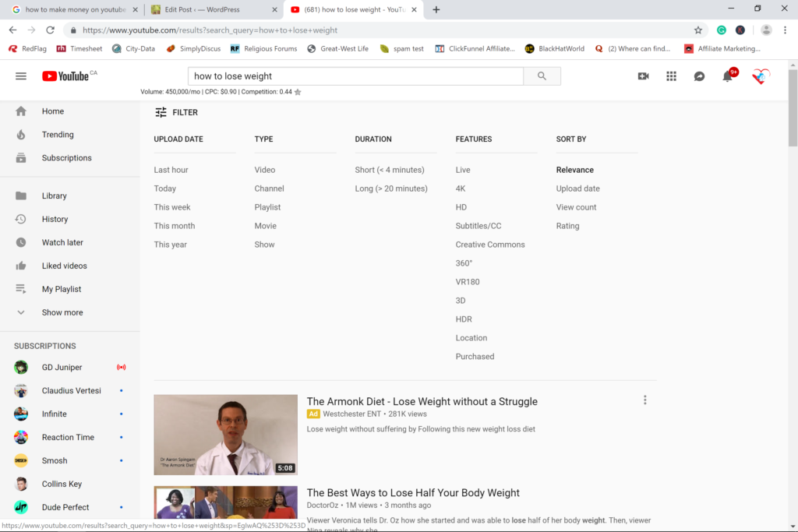Filter uploads by Last hour

(171, 170)
